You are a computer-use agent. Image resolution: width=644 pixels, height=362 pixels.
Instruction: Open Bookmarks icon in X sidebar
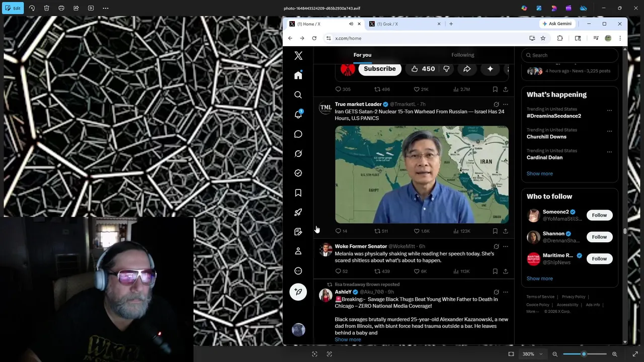[298, 193]
